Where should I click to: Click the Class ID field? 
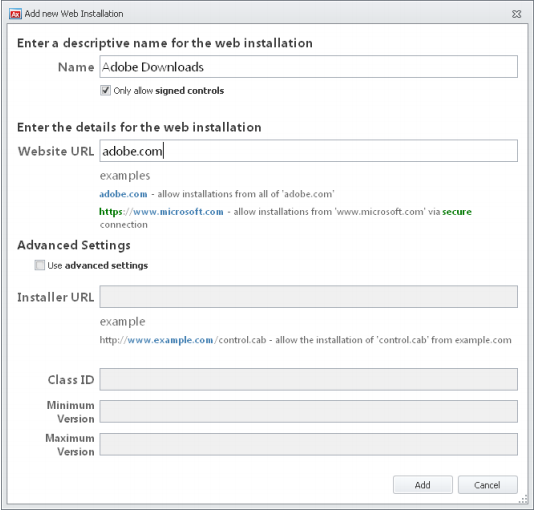[x=308, y=379]
